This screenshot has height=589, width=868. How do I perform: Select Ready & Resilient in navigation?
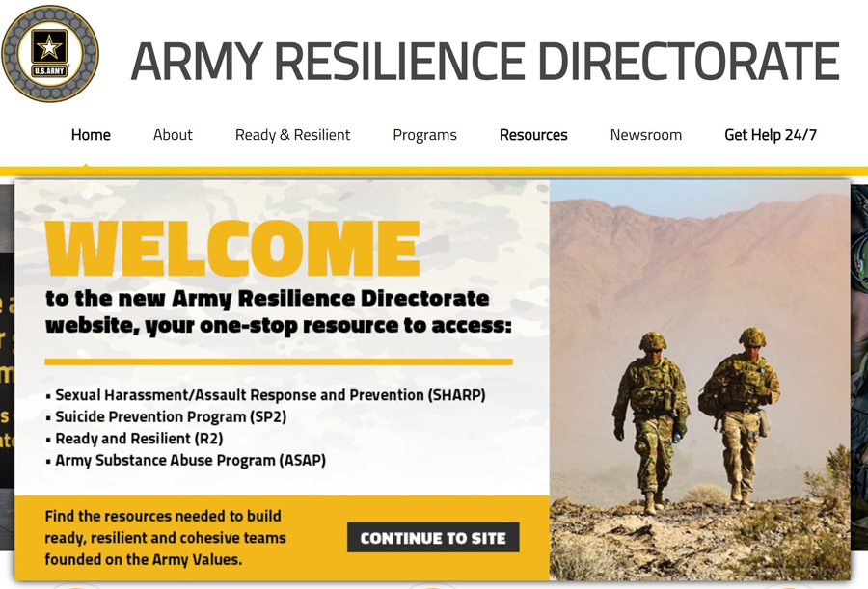293,135
